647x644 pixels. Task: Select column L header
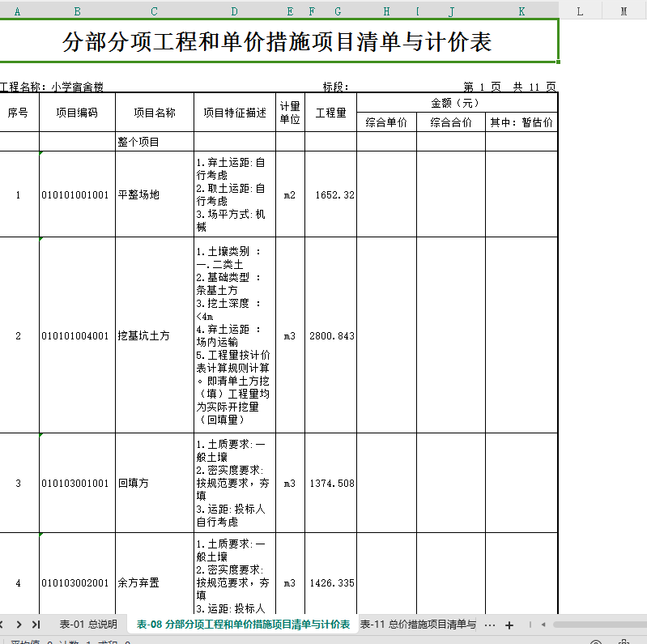580,11
